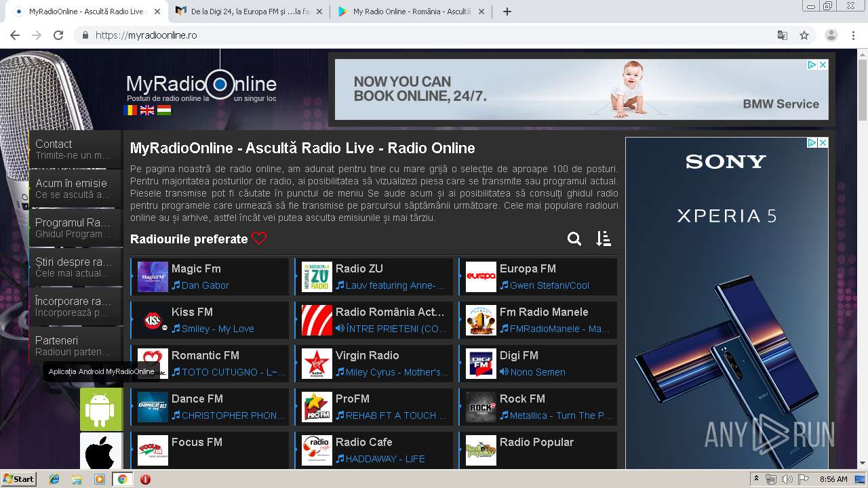Open a new browser tab
868x488 pixels.
pos(507,12)
